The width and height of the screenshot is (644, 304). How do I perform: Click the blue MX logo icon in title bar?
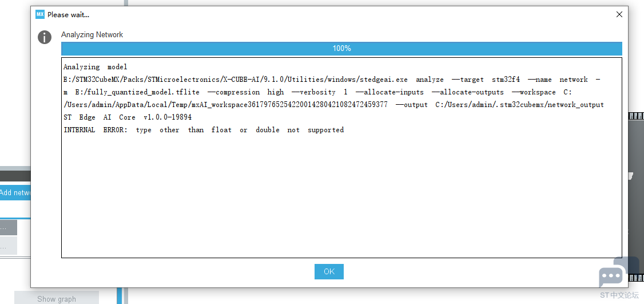pos(40,14)
